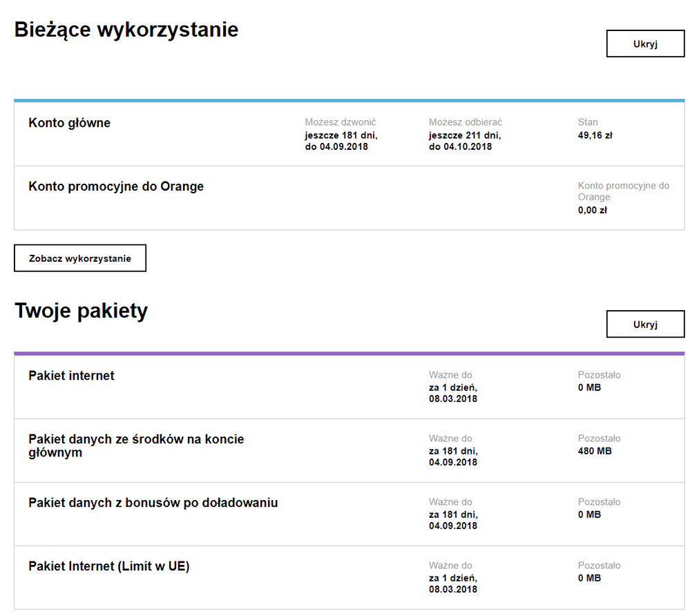Click the "Bieżące wykorzystanie" section heading

(126, 30)
